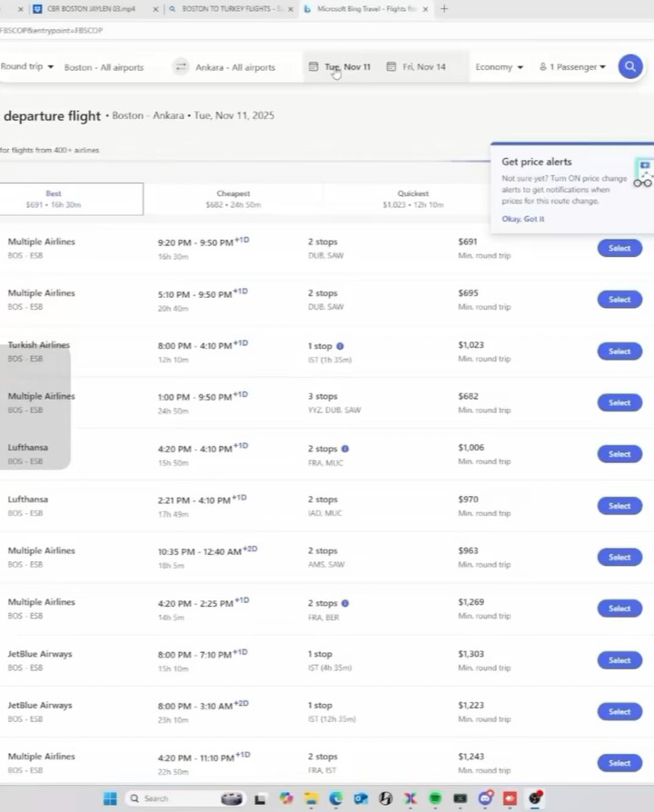The width and height of the screenshot is (654, 812).
Task: Swap origin and destination airports
Action: [x=180, y=67]
